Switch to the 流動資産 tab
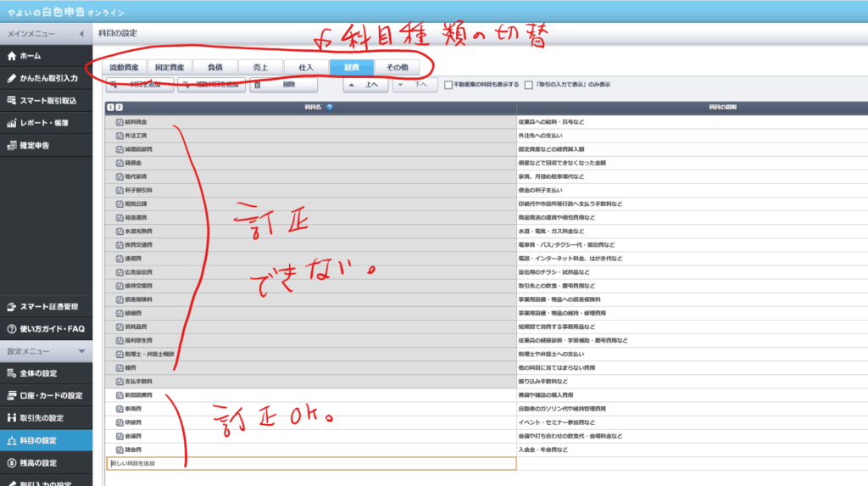 [x=124, y=67]
